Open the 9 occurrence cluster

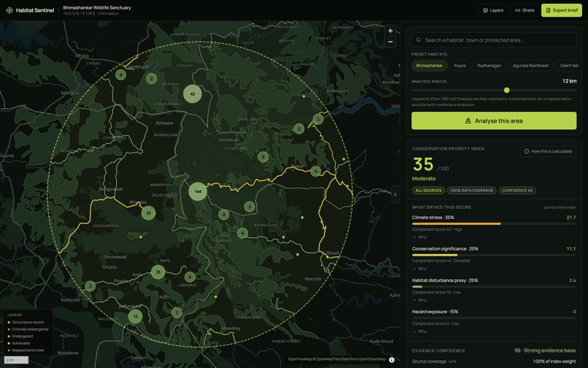tap(120, 74)
